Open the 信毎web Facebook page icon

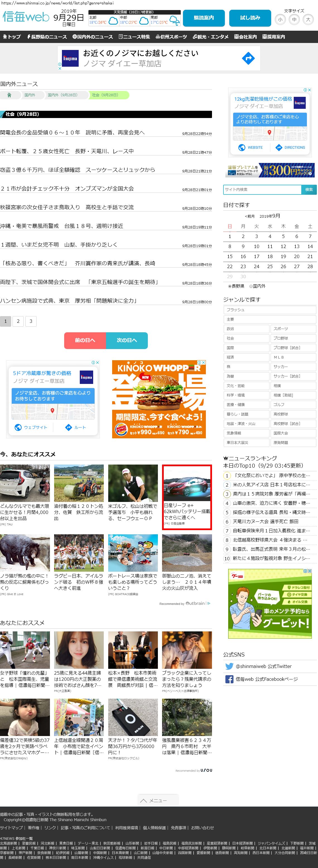tap(229, 679)
